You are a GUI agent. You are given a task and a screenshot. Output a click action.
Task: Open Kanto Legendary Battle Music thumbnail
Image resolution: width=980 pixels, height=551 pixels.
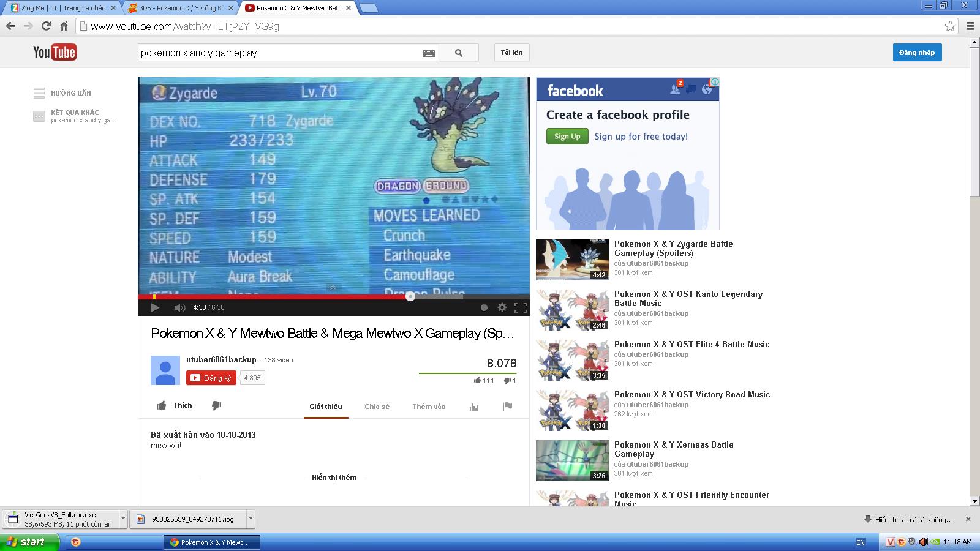(573, 310)
